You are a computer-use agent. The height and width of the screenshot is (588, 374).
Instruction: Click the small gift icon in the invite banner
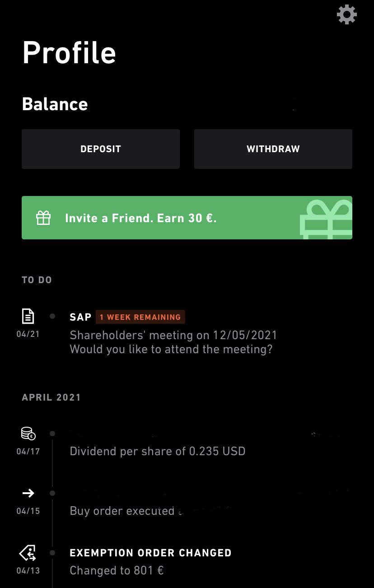43,218
